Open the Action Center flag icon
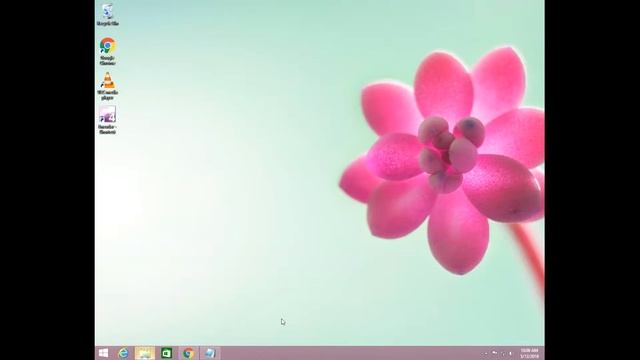The width and height of the screenshot is (640, 360). pyautogui.click(x=494, y=353)
